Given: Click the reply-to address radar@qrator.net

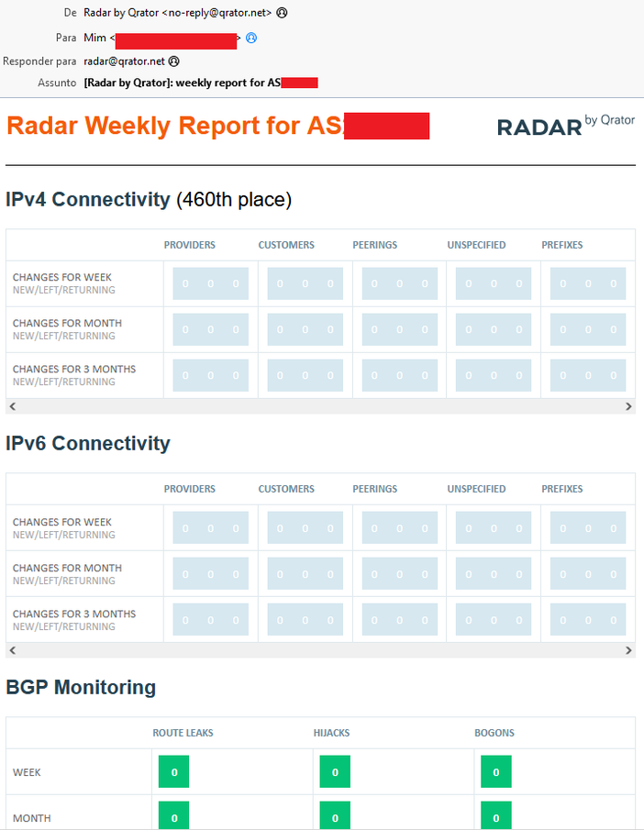Looking at the screenshot, I should [x=125, y=61].
